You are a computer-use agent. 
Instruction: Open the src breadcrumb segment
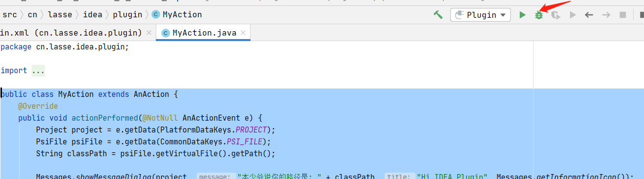tap(10, 15)
